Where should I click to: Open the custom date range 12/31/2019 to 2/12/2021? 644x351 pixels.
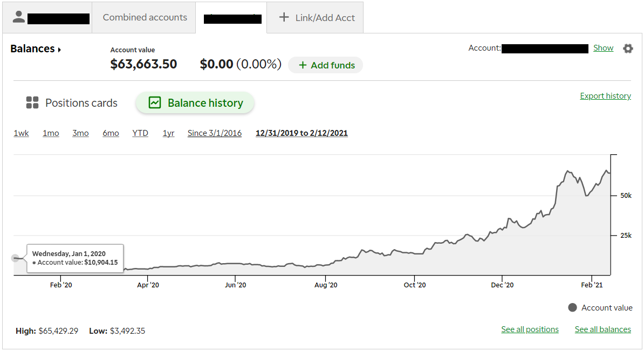(302, 133)
